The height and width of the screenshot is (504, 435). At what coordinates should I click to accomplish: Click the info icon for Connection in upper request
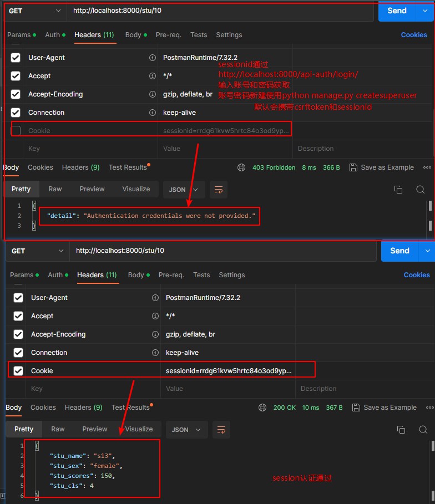coord(153,113)
